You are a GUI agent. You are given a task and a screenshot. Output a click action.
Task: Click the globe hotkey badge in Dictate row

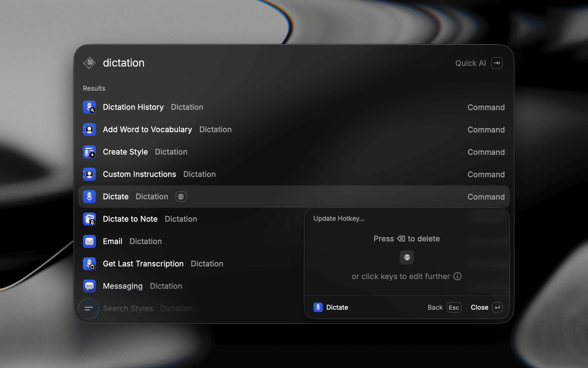coord(181,197)
